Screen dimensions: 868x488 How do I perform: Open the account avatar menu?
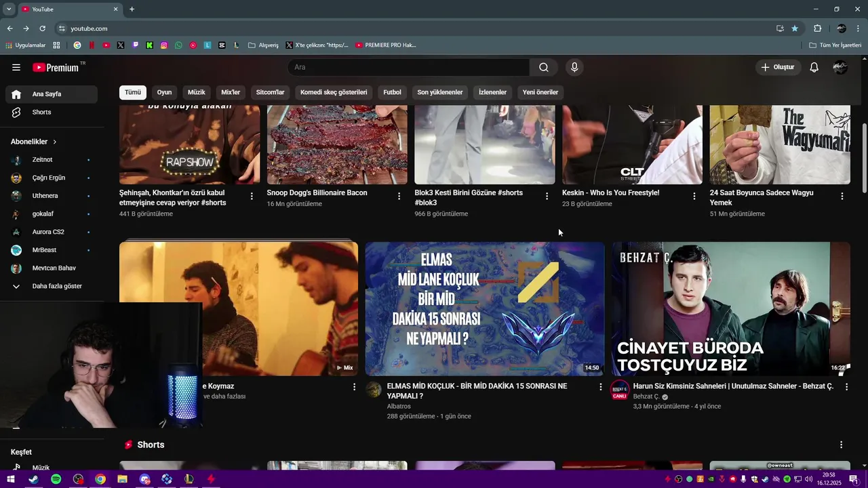pos(840,67)
